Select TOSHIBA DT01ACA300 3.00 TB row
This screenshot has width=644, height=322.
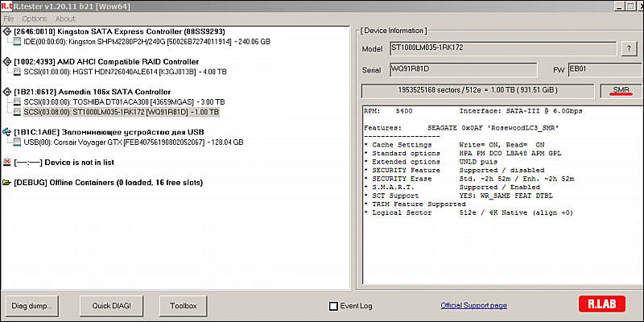pyautogui.click(x=124, y=101)
